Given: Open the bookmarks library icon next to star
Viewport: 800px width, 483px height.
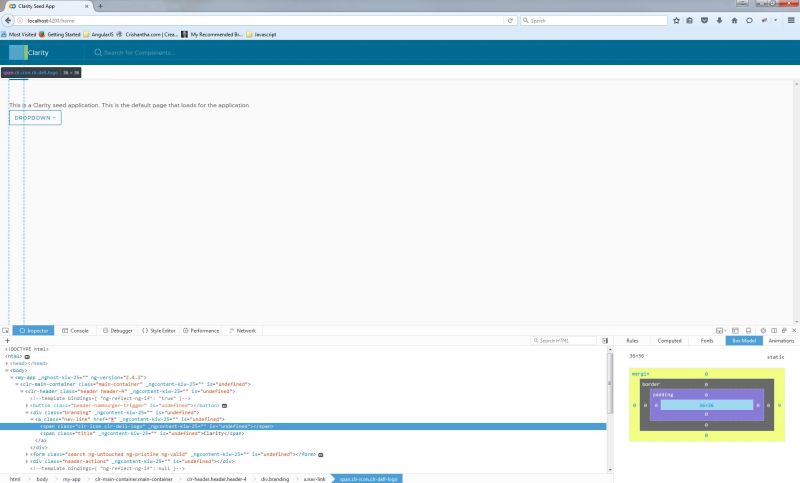Looking at the screenshot, I should [689, 20].
